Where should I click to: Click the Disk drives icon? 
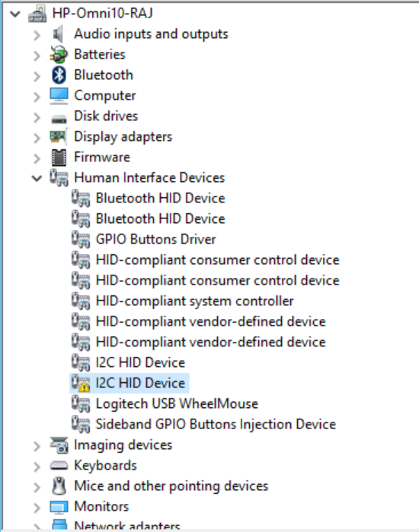pyautogui.click(x=59, y=119)
